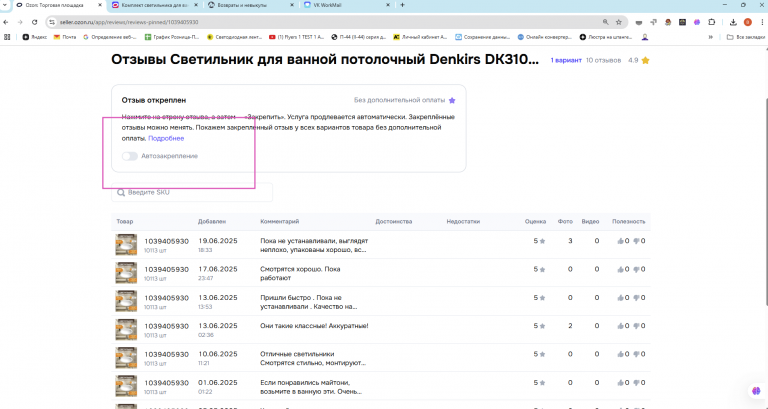Viewport: 768px width, 409px height.
Task: Open a new browser tab with plus
Action: [x=402, y=5]
